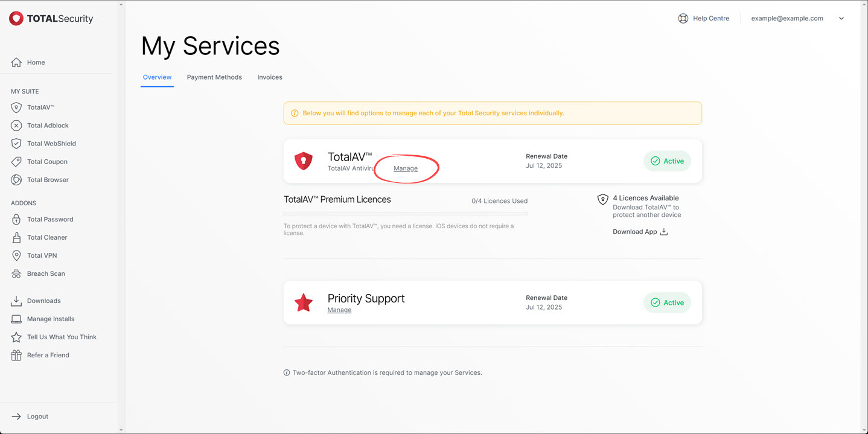868x434 pixels.
Task: Click the Manage Installs laptop icon
Action: 16,319
